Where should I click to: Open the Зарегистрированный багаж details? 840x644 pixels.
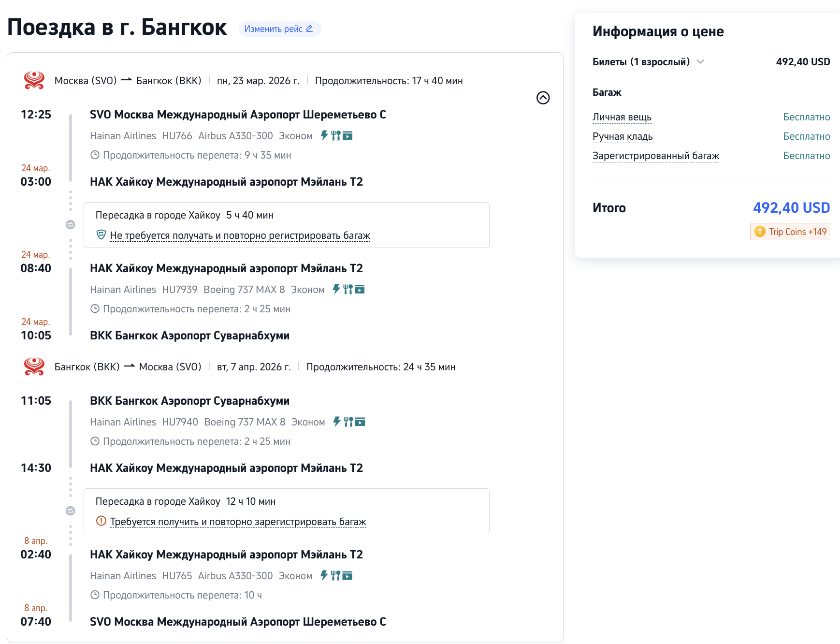point(655,156)
